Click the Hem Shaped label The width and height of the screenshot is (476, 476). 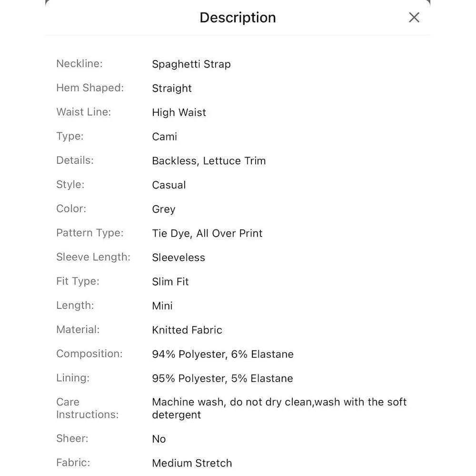coord(90,88)
